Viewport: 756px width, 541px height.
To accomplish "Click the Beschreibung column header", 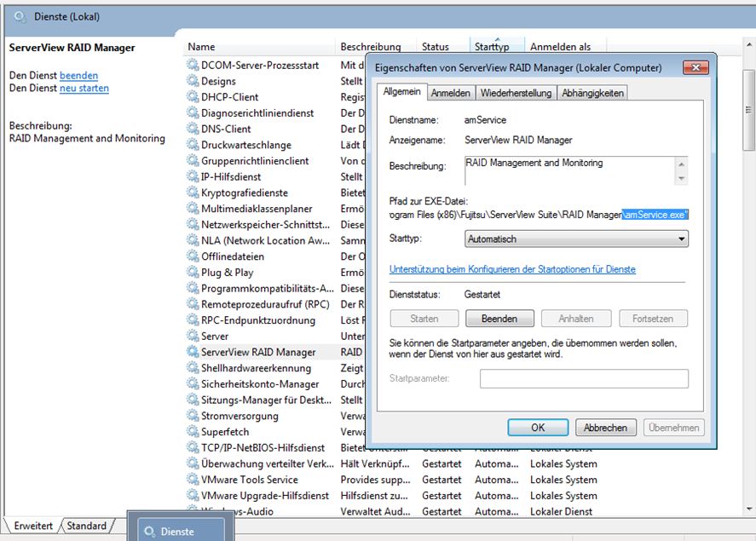I will 375,47.
